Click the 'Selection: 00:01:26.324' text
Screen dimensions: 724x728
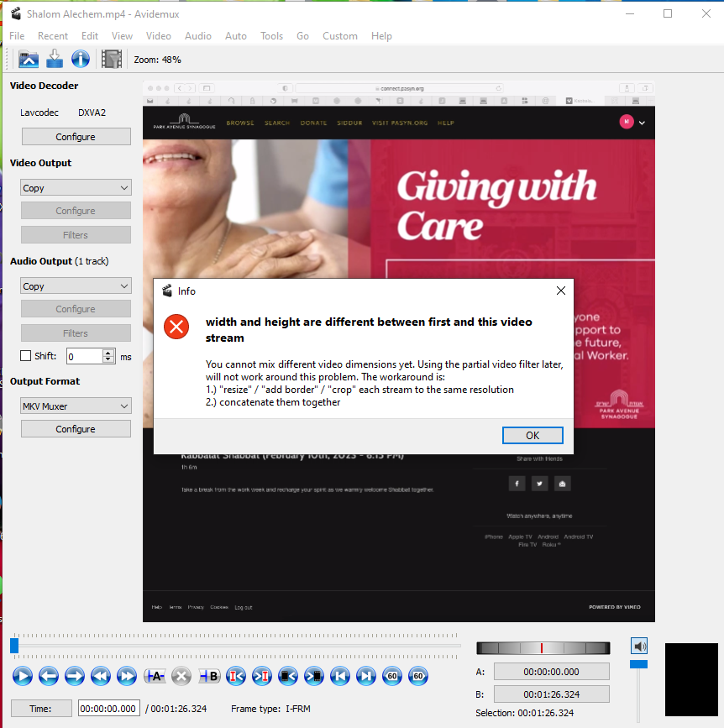[525, 713]
